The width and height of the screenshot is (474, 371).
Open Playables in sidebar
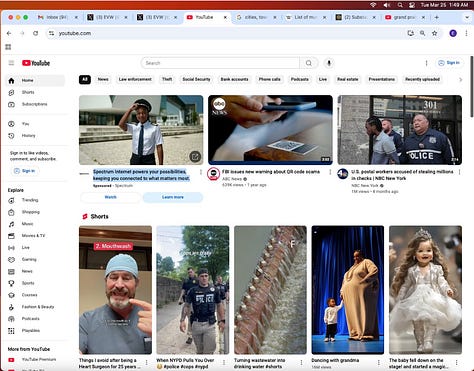click(35, 331)
